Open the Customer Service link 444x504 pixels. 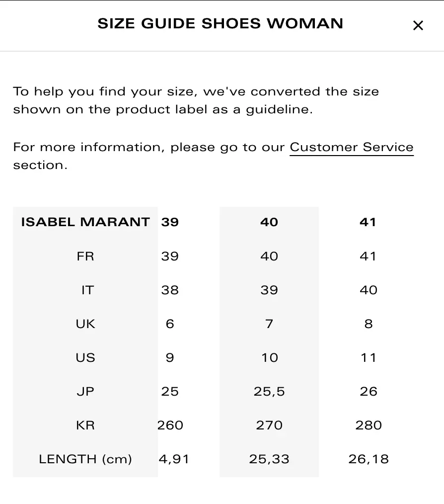click(351, 148)
